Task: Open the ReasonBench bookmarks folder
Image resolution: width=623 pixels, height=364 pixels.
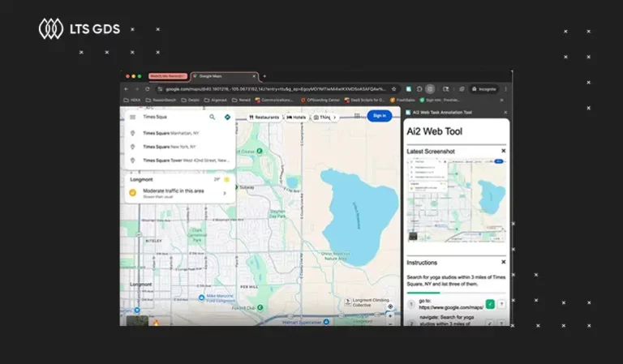Action: [x=161, y=100]
